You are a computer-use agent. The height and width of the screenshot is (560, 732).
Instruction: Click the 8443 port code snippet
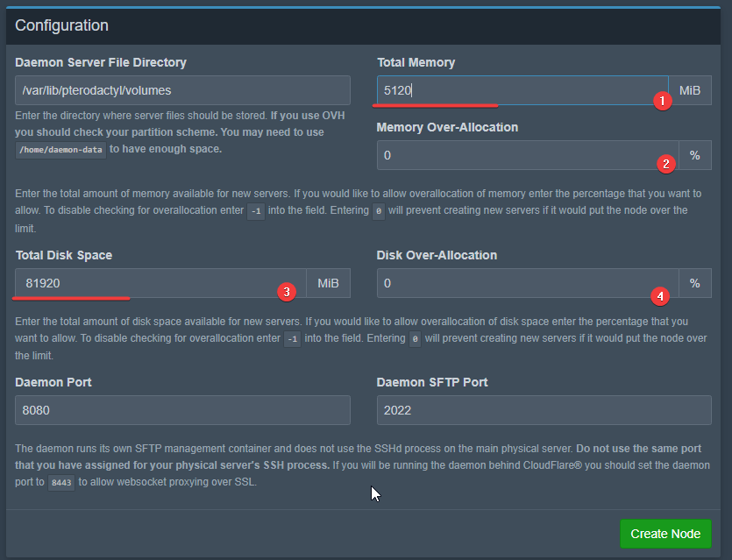pyautogui.click(x=60, y=483)
